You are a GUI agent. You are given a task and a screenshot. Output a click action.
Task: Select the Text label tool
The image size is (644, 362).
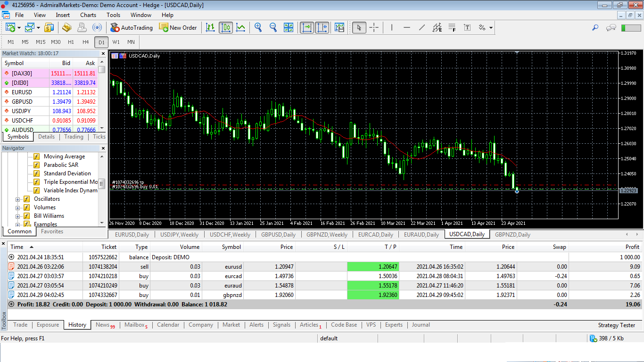coord(467,27)
